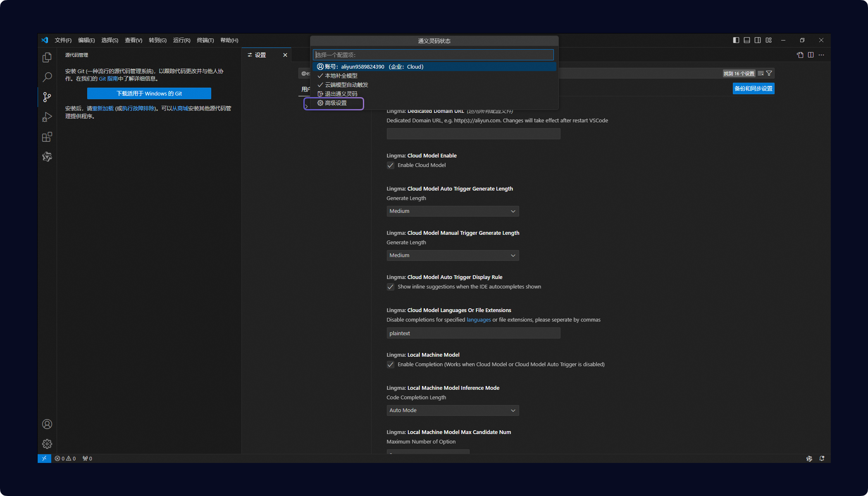Click the 从商城 link
Image resolution: width=868 pixels, height=496 pixels.
pyautogui.click(x=180, y=108)
